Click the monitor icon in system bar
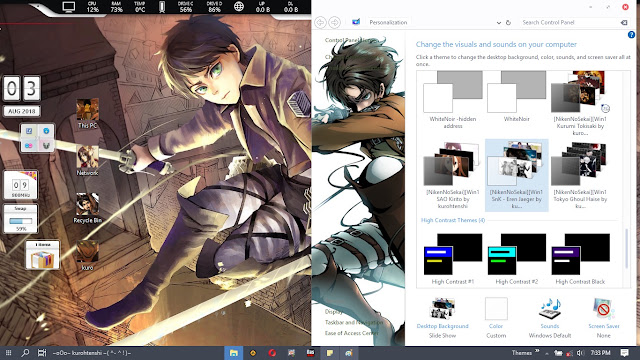Screen dimensions: 640x360 [69, 7]
